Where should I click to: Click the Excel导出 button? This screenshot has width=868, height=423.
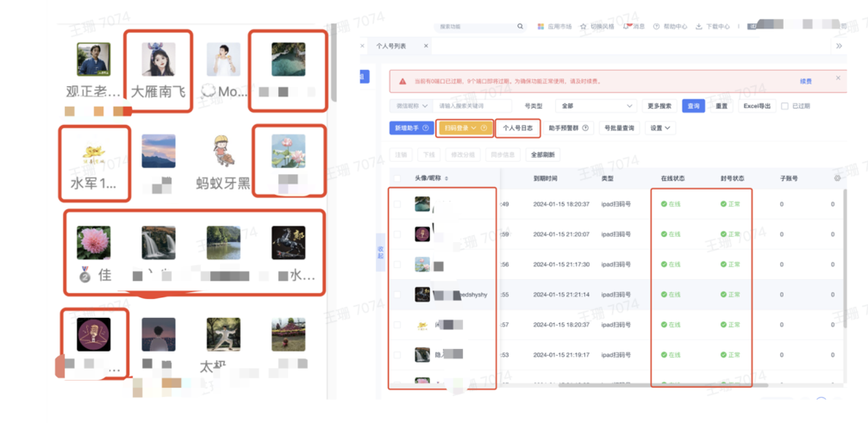(x=757, y=106)
